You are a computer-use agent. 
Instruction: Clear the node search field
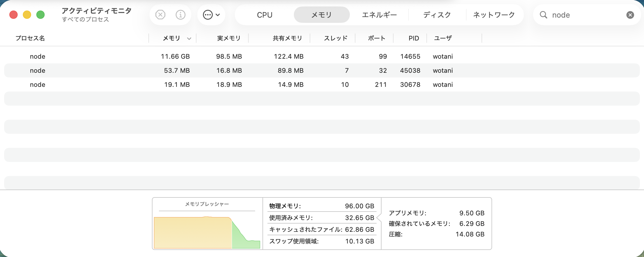tap(630, 15)
